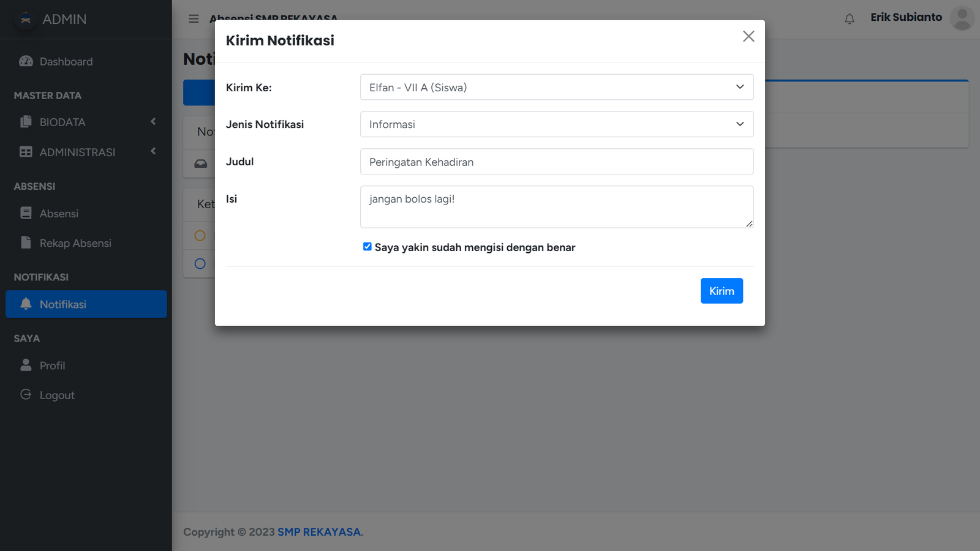Screen dimensions: 980x551
Task: Click the hamburger menu icon
Action: coord(194,19)
